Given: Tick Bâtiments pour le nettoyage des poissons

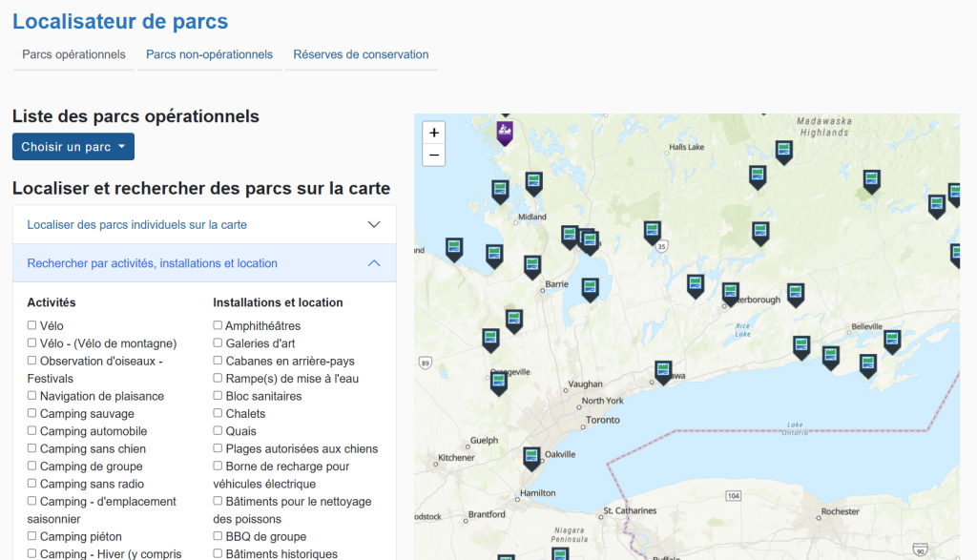Looking at the screenshot, I should click(x=218, y=501).
